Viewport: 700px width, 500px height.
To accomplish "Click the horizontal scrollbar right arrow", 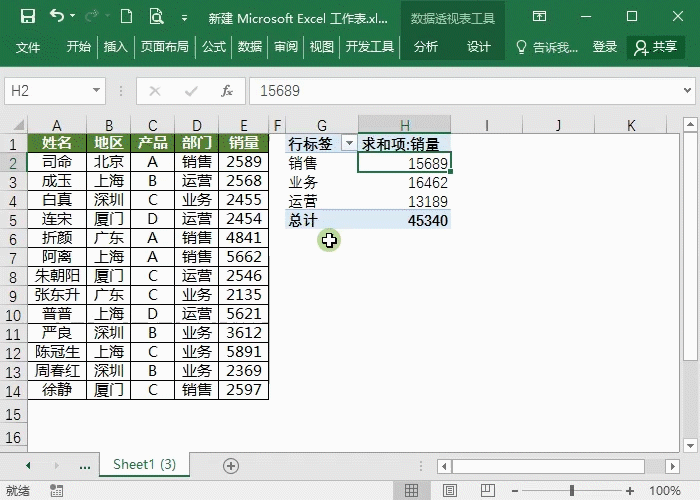I will [x=673, y=467].
